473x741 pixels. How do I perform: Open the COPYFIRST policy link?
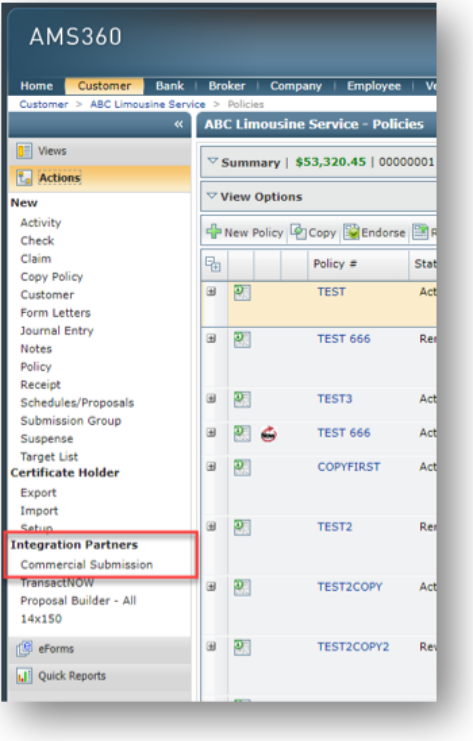349,467
